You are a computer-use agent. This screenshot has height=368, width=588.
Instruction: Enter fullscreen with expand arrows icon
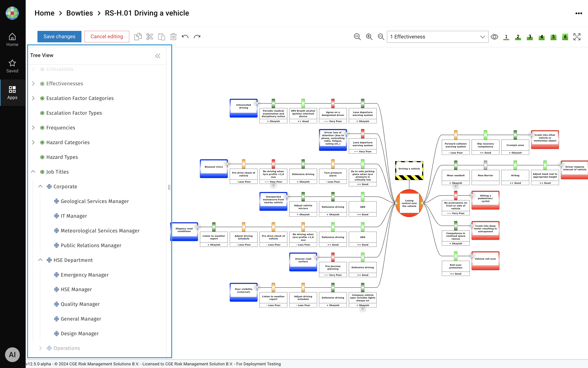point(577,37)
